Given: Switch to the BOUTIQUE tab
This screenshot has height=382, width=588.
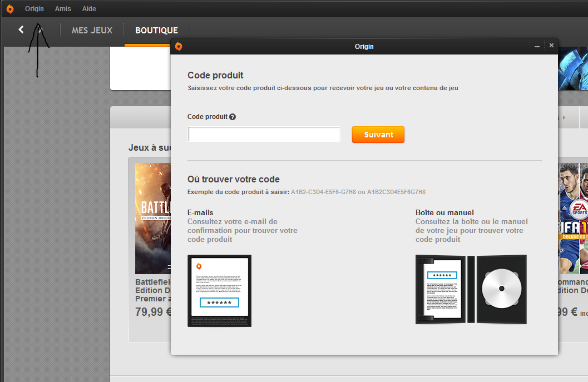Looking at the screenshot, I should point(156,31).
